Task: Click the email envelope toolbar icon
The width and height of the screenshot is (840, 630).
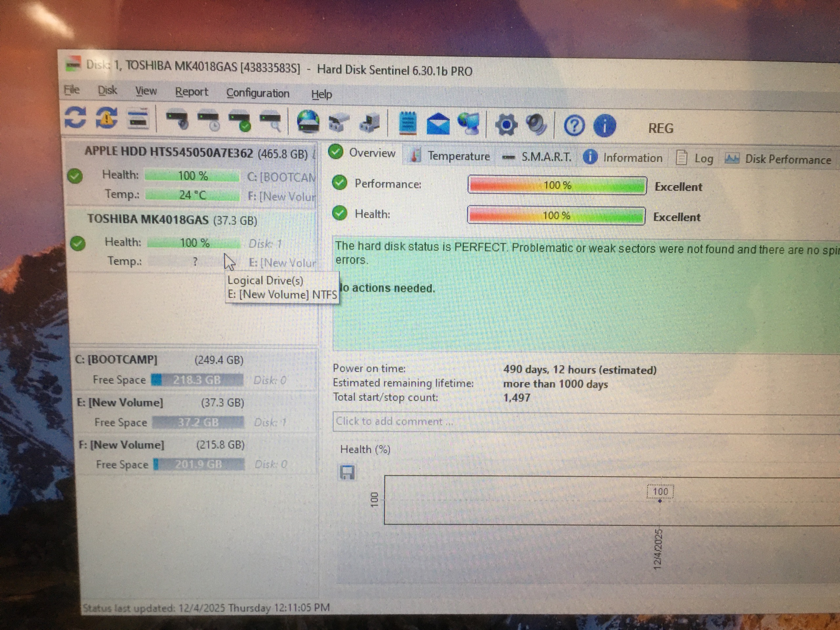Action: click(x=438, y=124)
